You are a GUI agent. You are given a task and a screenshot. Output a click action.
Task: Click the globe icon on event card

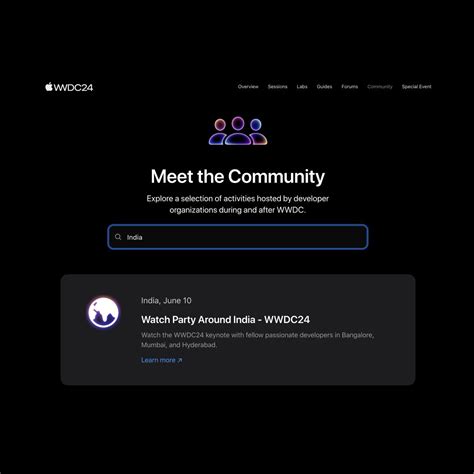coord(103,313)
